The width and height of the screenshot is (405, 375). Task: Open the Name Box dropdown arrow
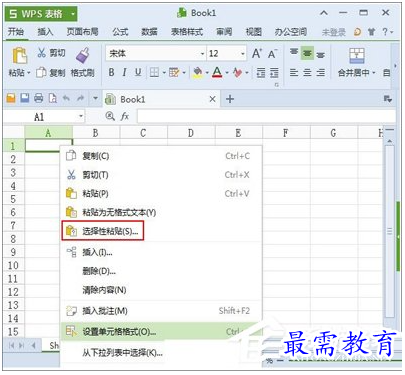[81, 116]
